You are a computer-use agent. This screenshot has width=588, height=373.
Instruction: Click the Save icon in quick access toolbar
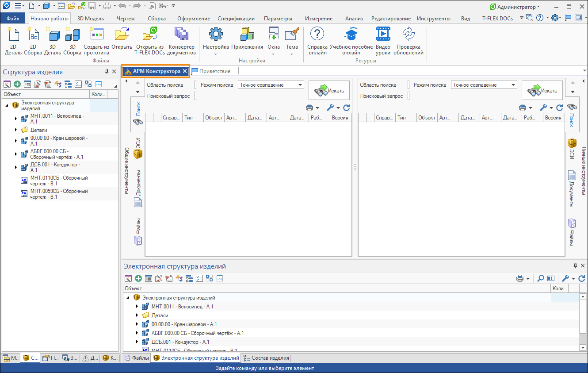click(x=92, y=6)
